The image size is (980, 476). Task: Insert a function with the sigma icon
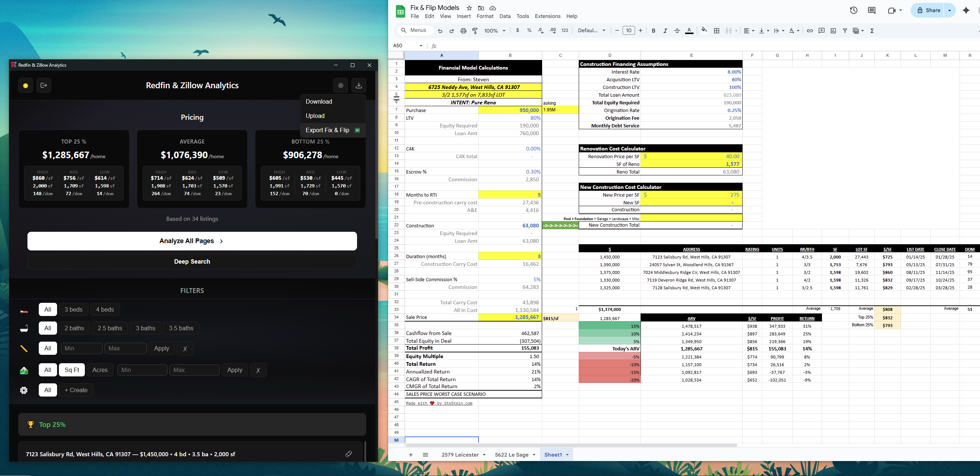tap(872, 30)
